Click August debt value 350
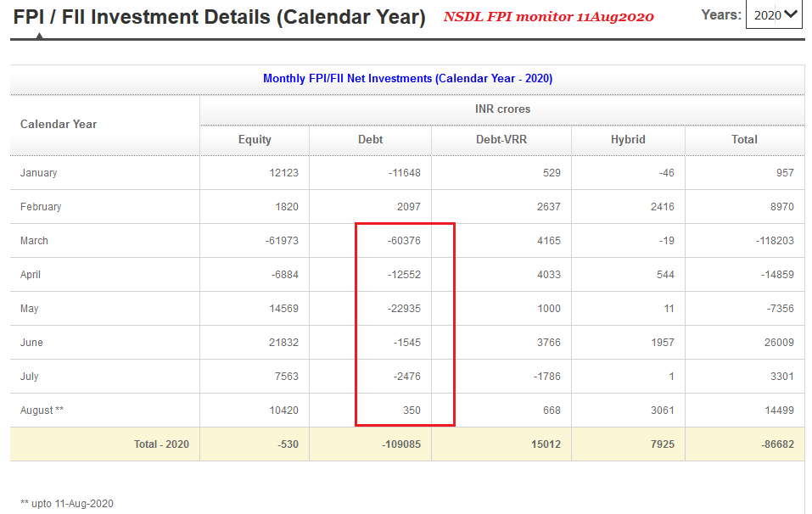Screen dimensions: 812x514 point(412,411)
